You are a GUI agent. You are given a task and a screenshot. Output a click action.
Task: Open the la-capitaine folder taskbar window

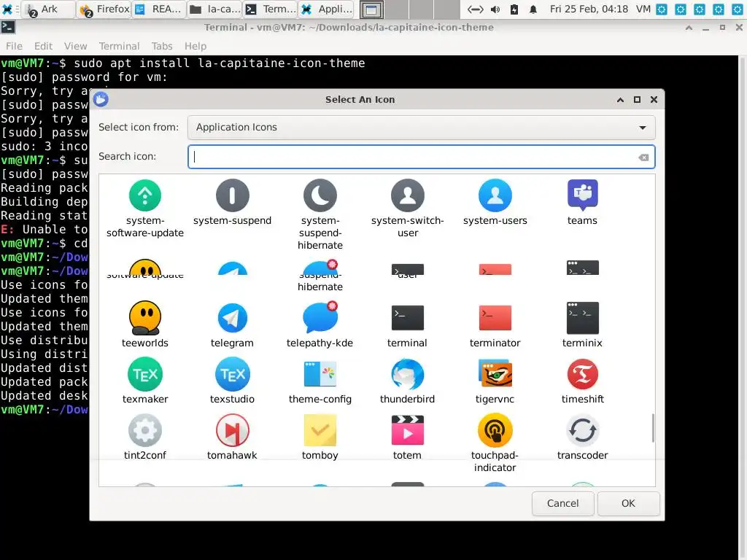(215, 9)
